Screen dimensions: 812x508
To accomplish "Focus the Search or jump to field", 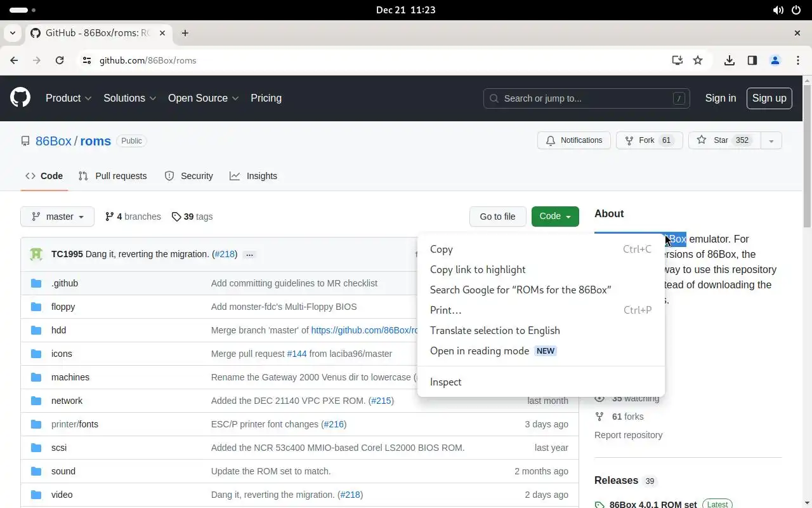I will (587, 98).
